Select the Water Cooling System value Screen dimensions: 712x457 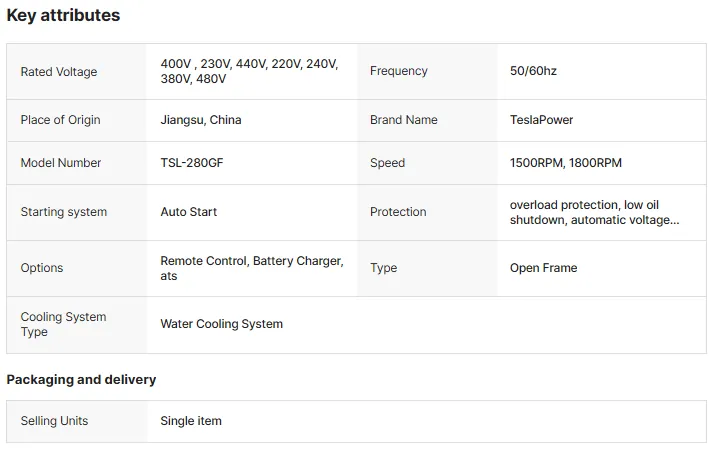point(222,324)
